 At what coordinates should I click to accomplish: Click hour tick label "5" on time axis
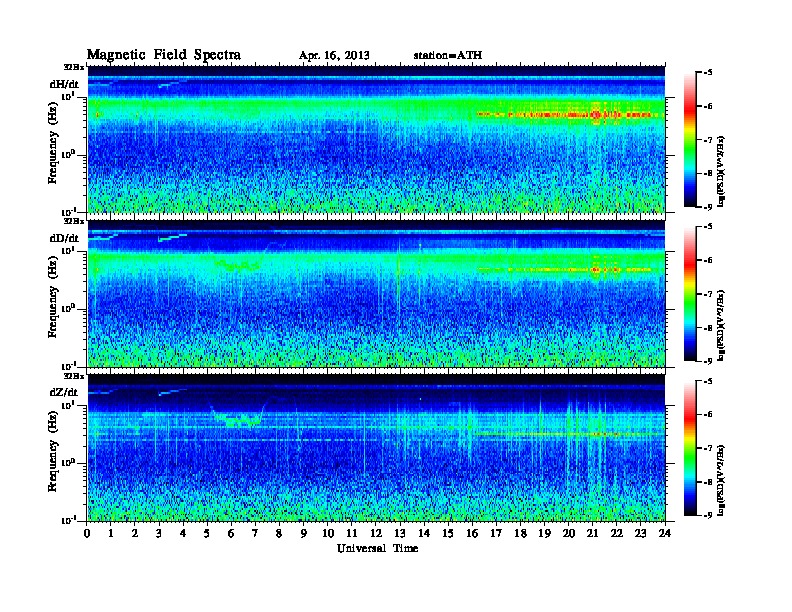click(x=207, y=533)
